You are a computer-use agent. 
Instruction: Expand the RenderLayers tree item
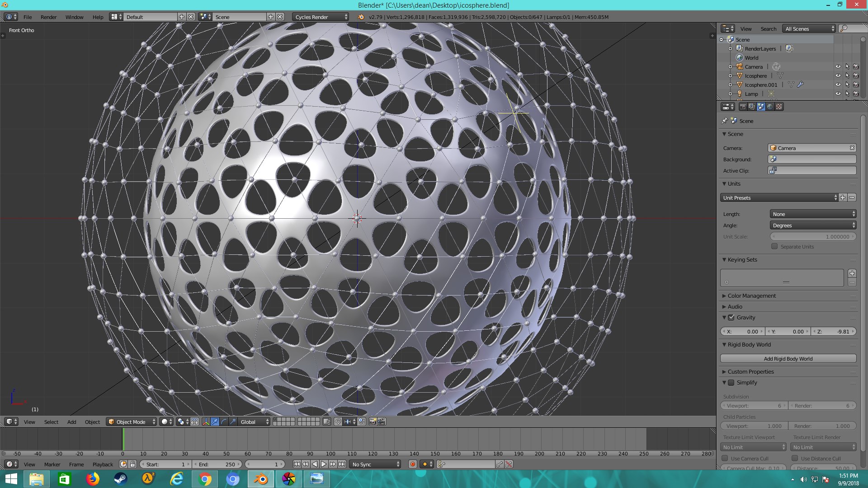point(730,48)
